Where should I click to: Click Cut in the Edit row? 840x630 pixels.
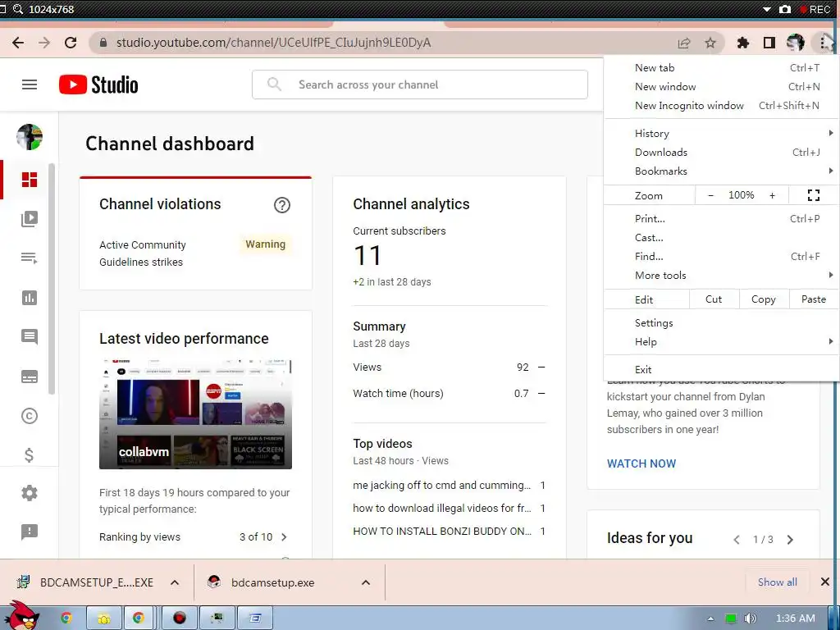(714, 299)
